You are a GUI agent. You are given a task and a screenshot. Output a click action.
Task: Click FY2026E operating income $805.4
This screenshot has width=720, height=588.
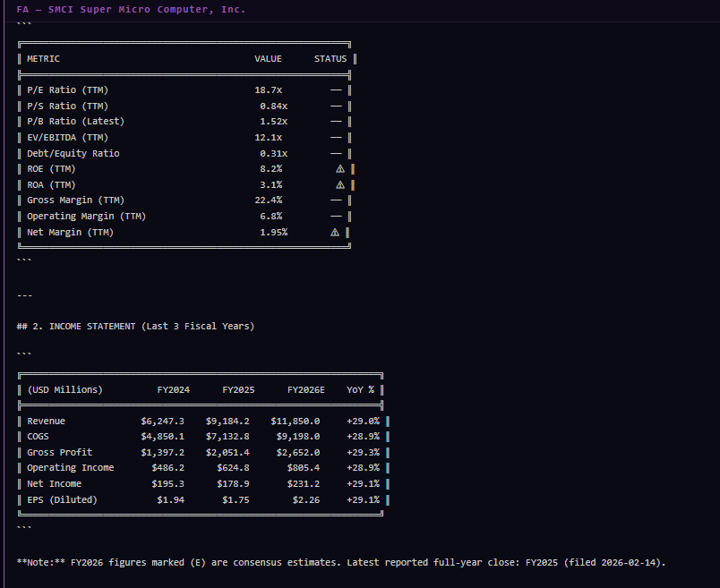(304, 468)
